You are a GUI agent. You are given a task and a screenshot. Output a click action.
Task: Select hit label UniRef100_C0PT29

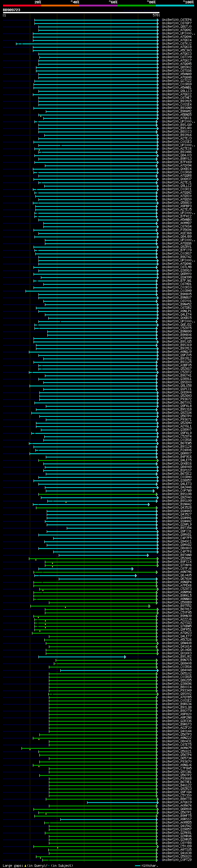click(177, 860)
